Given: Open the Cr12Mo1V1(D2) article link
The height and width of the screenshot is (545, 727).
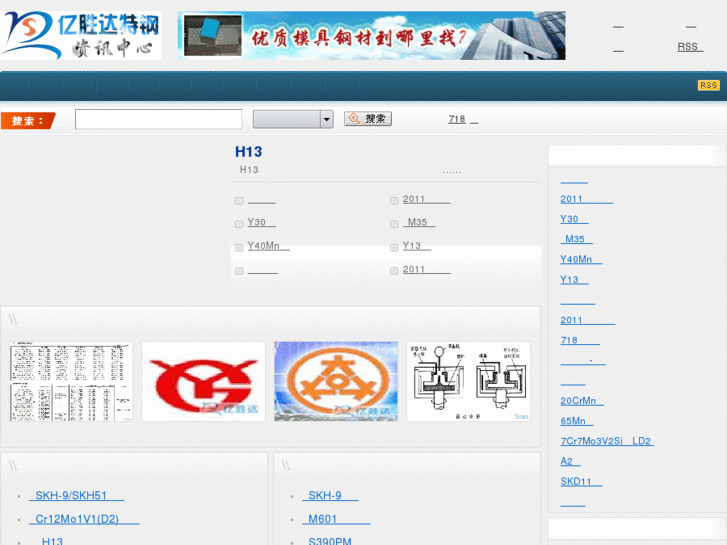Looking at the screenshot, I should (84, 519).
